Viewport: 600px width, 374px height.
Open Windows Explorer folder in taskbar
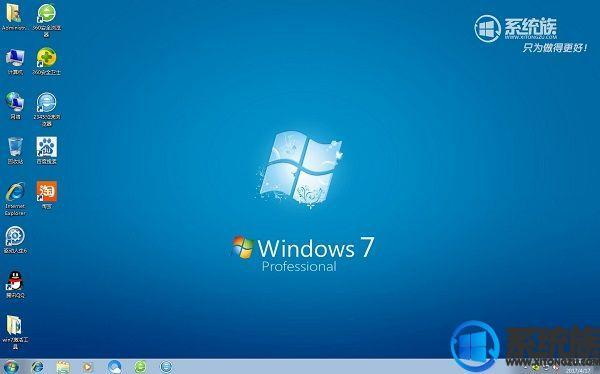63,367
